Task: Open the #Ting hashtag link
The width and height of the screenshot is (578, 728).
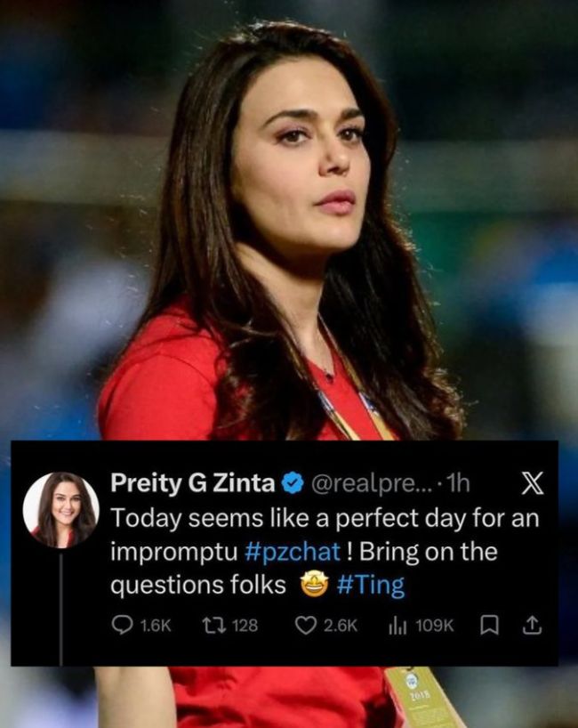Action: click(371, 585)
